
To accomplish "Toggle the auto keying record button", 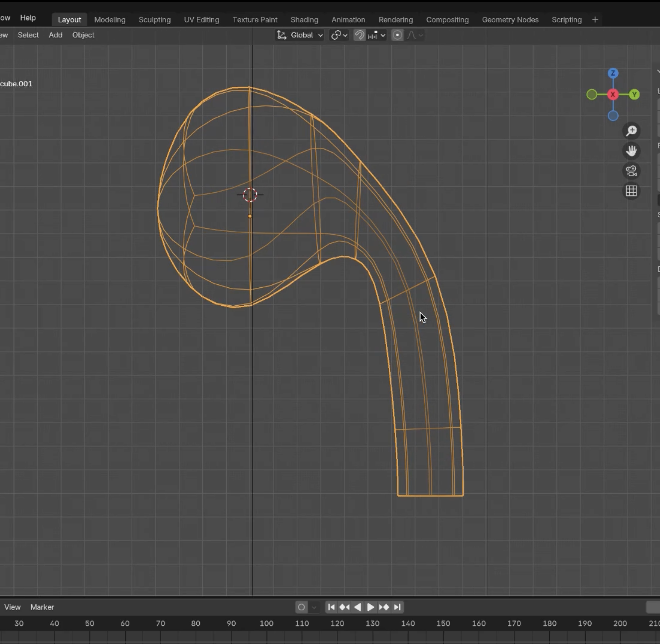I will click(x=301, y=607).
